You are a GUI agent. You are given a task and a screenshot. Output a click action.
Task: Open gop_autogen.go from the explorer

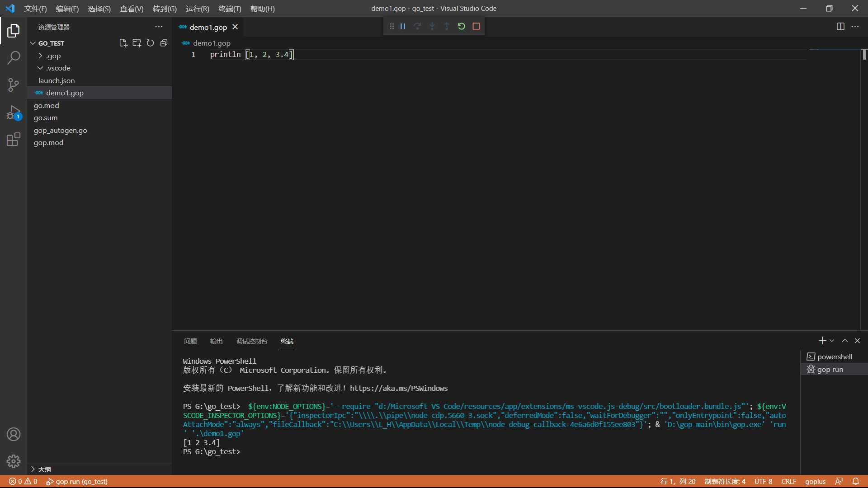tap(99, 130)
